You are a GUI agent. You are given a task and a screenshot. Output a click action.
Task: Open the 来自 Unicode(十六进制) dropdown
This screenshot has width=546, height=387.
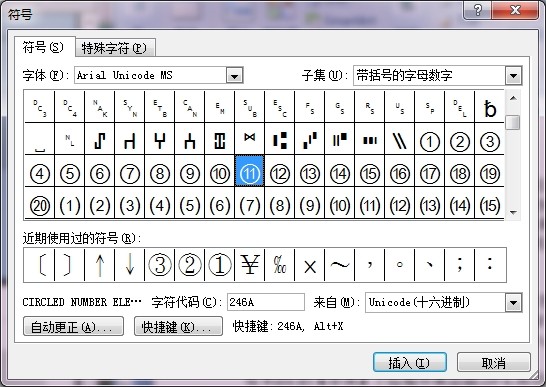coord(513,302)
